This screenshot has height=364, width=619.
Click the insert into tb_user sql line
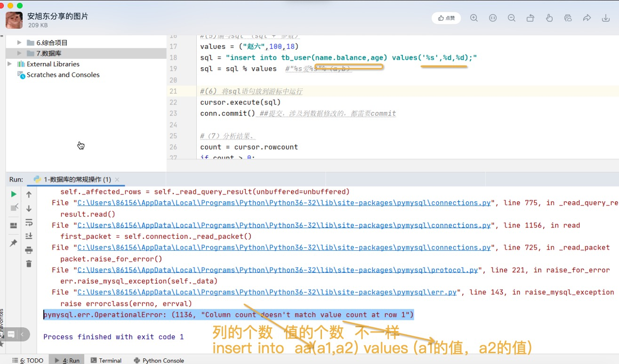tap(339, 57)
